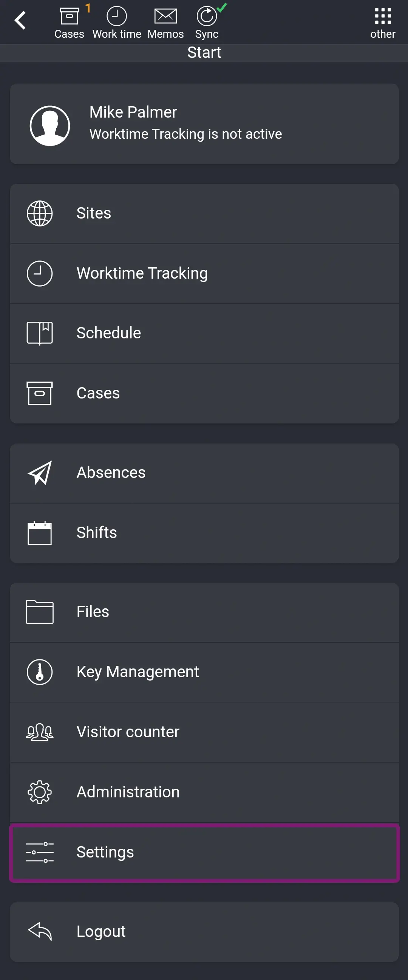The width and height of the screenshot is (408, 980).
Task: Open the highlighted Settings entry
Action: pos(204,852)
